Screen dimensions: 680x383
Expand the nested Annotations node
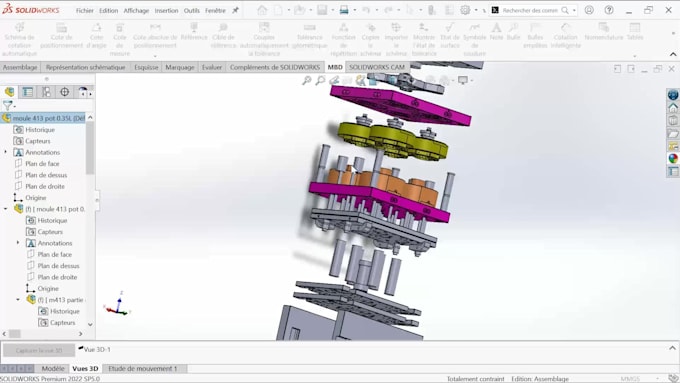click(x=18, y=243)
